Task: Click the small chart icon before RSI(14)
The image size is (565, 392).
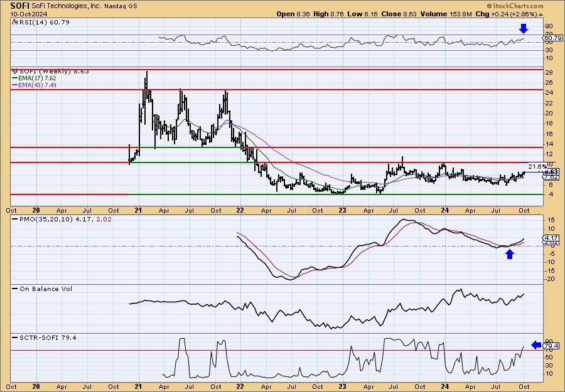Action: (x=14, y=23)
